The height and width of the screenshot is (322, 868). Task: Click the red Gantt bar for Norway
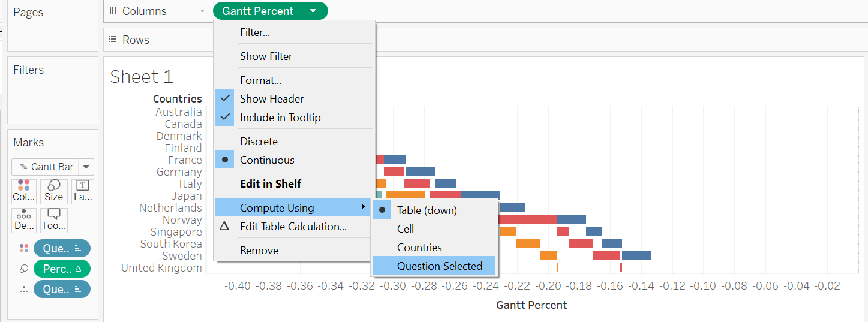(x=528, y=220)
